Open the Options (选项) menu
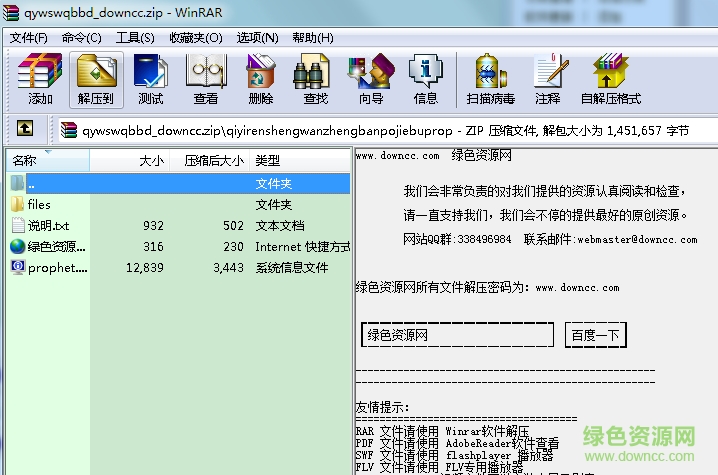This screenshot has height=475, width=718. click(257, 38)
